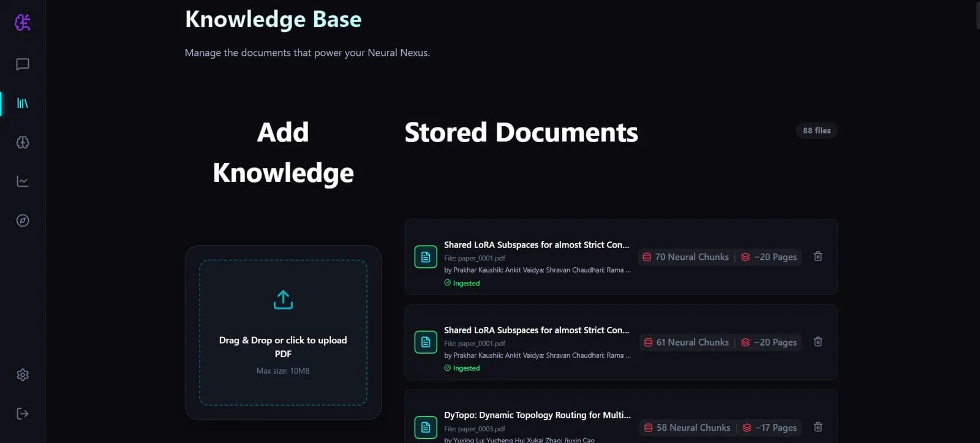
Task: Click the 88 files badge
Action: click(816, 131)
